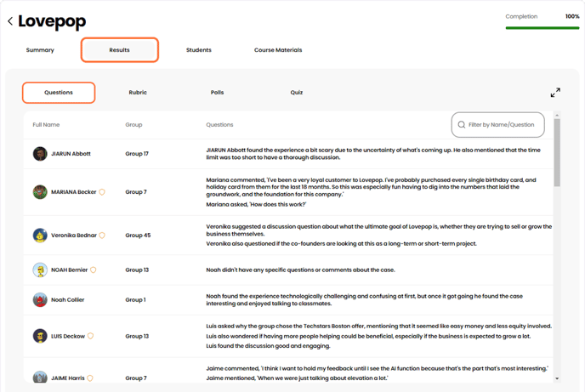
Task: Open Jiarun Abbott's avatar
Action: click(40, 154)
